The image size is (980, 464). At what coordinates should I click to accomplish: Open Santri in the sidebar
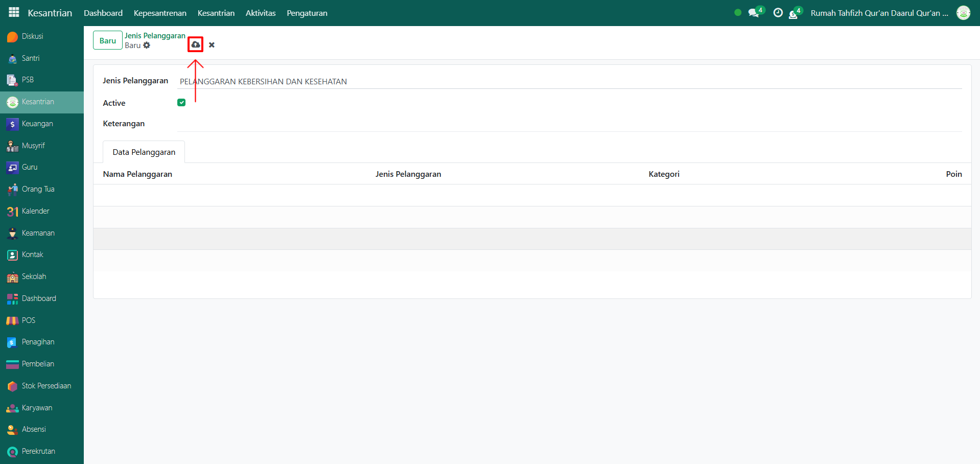tap(31, 58)
